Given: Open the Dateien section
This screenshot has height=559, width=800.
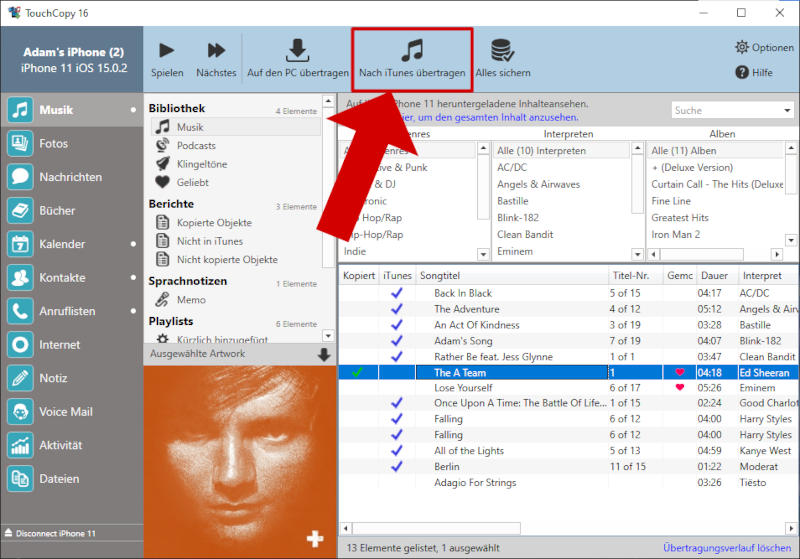Looking at the screenshot, I should coord(71,479).
